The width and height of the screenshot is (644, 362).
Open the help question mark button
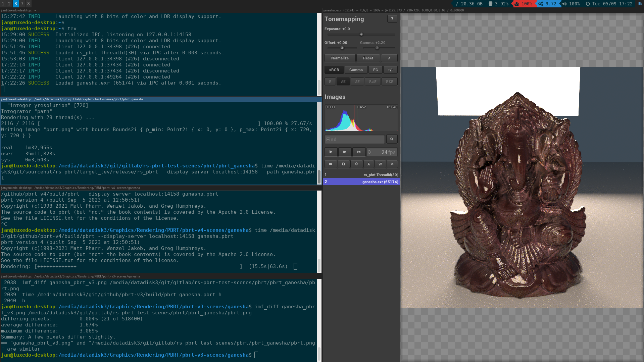(392, 19)
